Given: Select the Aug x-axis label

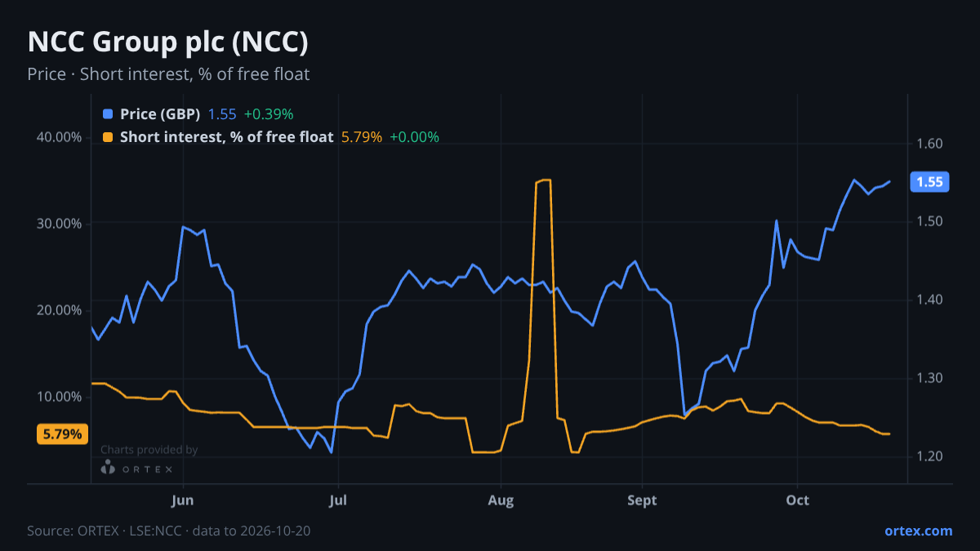Looking at the screenshot, I should [x=501, y=500].
